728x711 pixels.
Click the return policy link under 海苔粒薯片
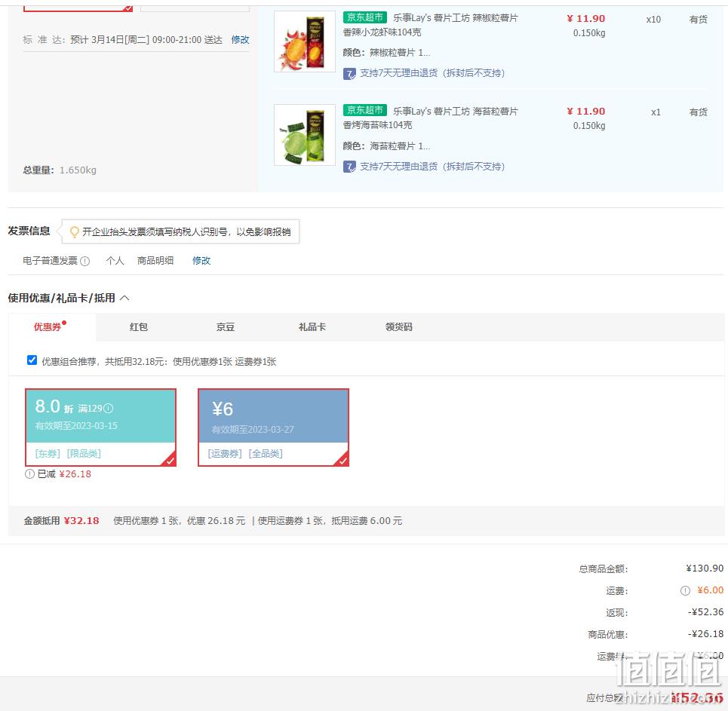click(432, 167)
